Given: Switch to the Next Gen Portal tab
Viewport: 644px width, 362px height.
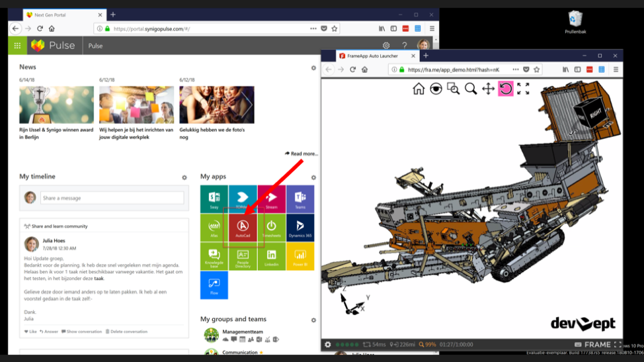Looking at the screenshot, I should pos(60,15).
